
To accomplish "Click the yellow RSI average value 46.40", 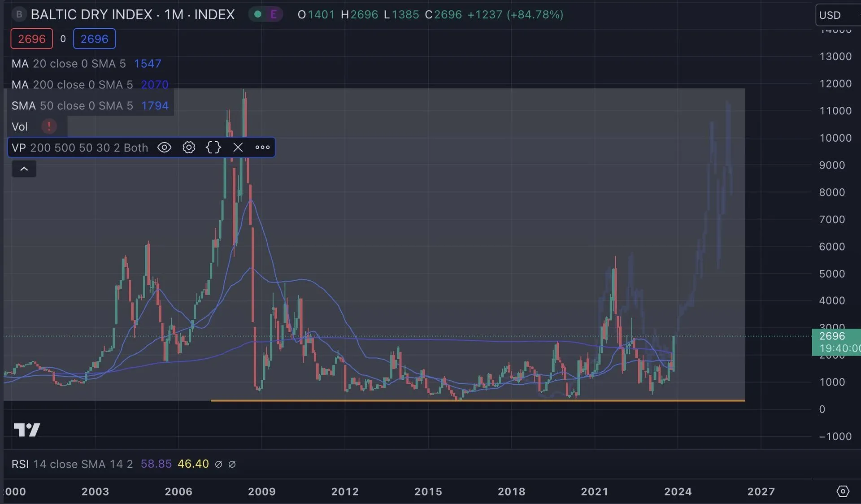I will tap(193, 464).
